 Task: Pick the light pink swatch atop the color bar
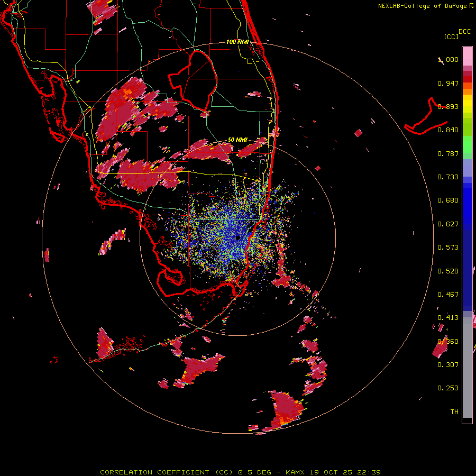(467, 57)
